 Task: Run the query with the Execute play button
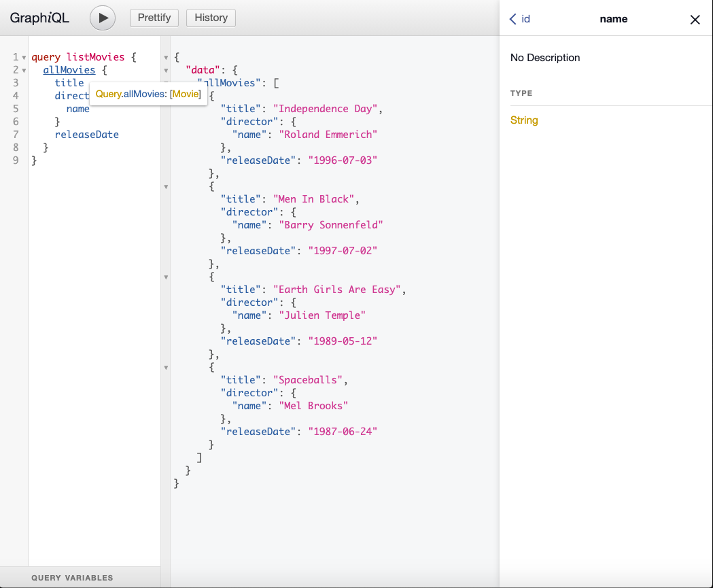coord(103,18)
